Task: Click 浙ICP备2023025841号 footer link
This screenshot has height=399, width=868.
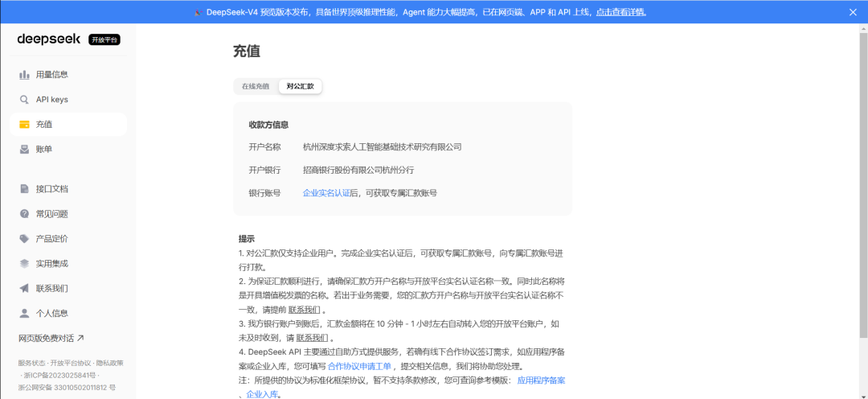Action: pos(59,376)
